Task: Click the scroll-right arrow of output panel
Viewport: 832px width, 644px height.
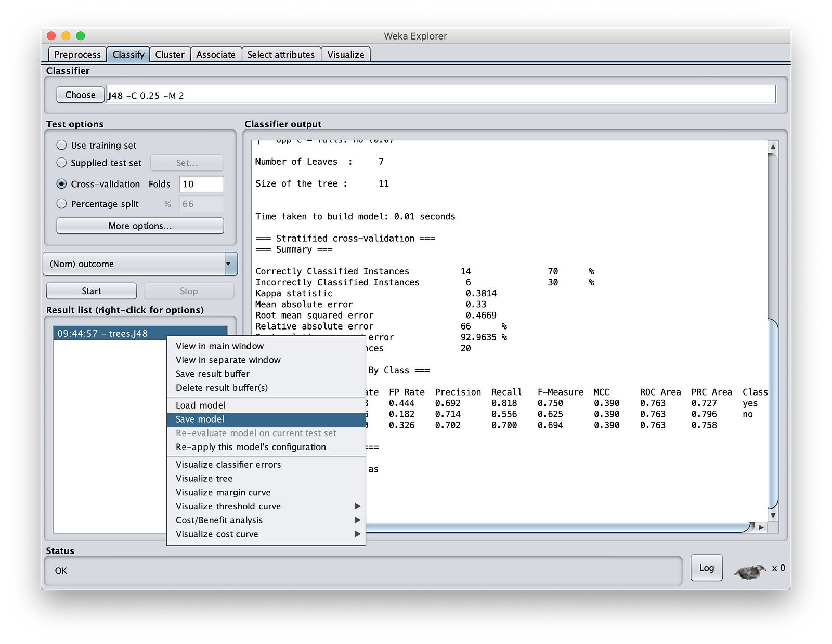Action: coord(761,527)
